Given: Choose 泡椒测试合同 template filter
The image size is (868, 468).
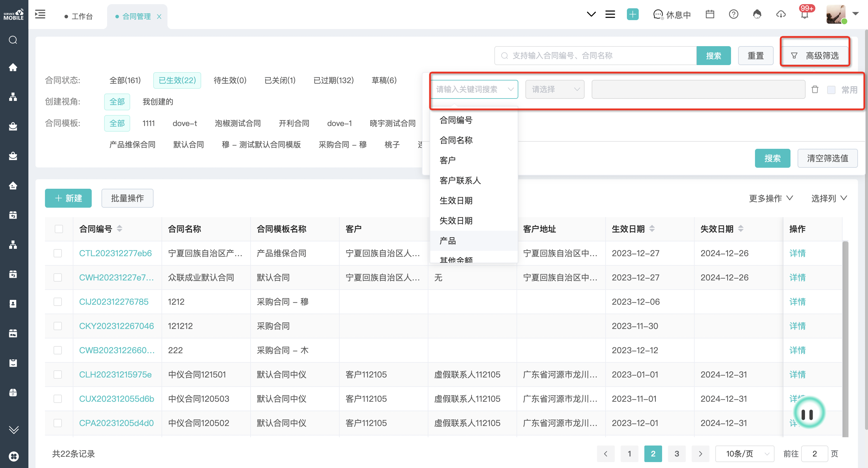Looking at the screenshot, I should [x=238, y=123].
